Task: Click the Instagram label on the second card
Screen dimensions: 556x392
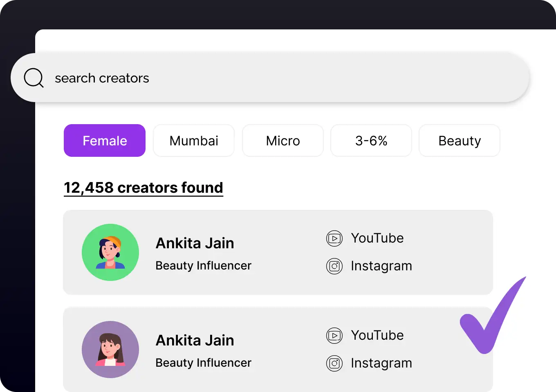Action: click(x=381, y=363)
